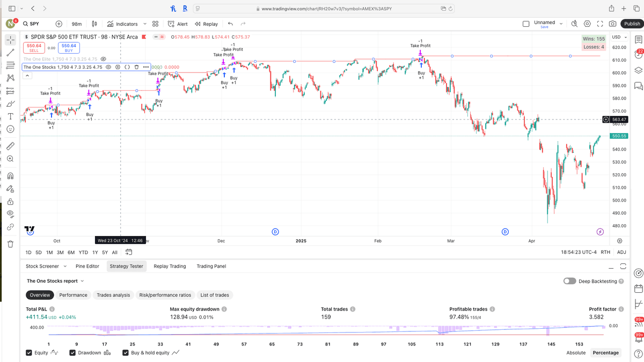Open the go to date calendar icon
Screen dimensions: 644x362
click(129, 252)
